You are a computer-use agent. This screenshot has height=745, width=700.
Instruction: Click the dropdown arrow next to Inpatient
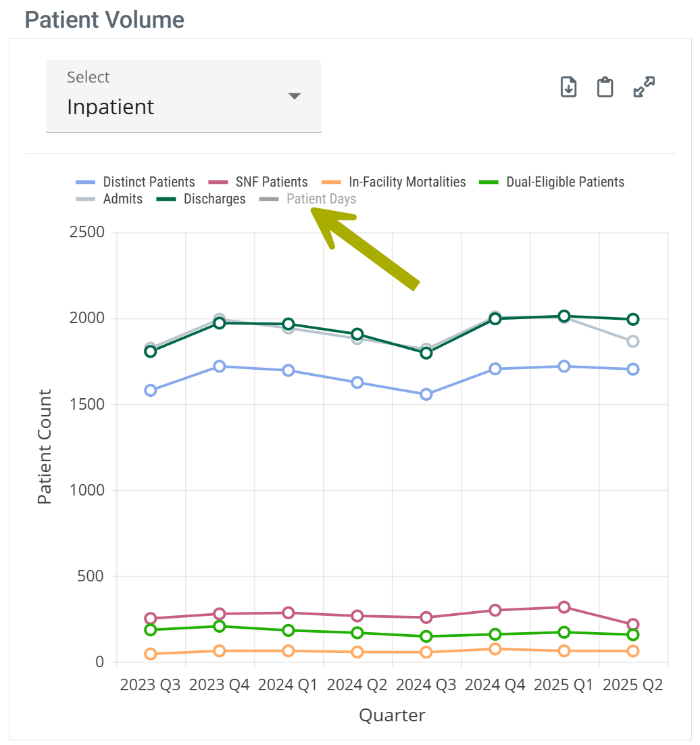pyautogui.click(x=294, y=96)
